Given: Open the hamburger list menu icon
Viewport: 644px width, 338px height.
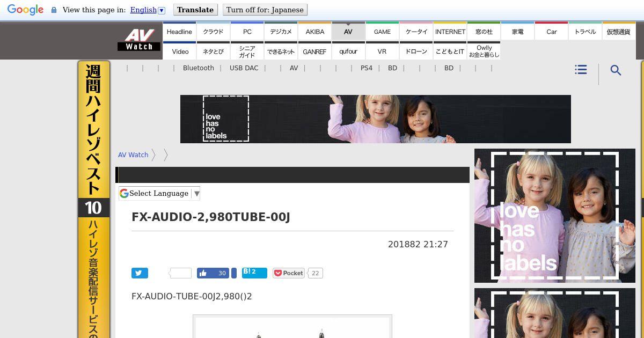Looking at the screenshot, I should click(581, 70).
